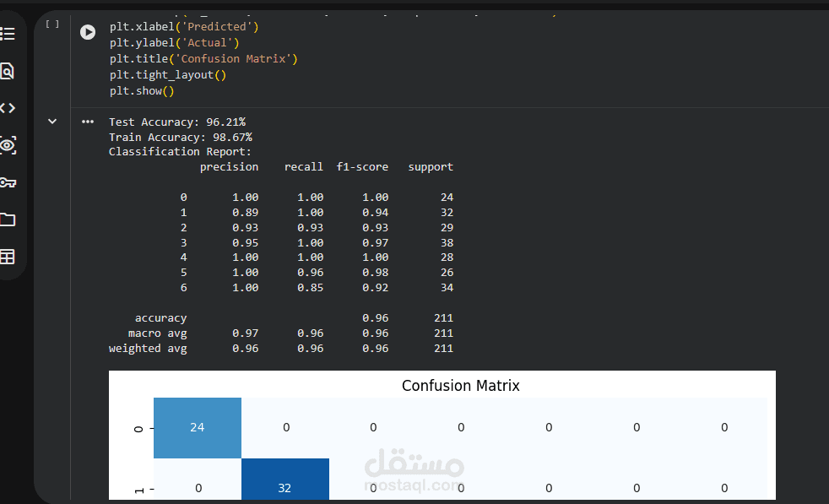
Task: Click the plt.show() code line
Action: tap(141, 91)
